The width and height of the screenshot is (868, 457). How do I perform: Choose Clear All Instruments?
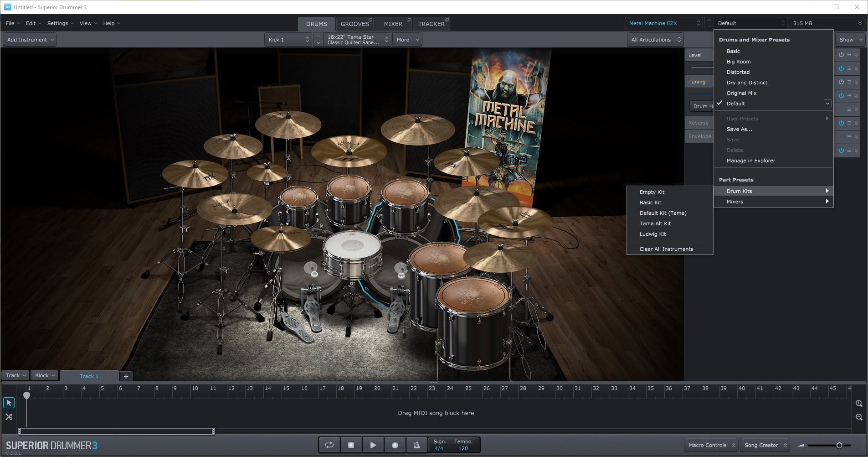(x=670, y=249)
